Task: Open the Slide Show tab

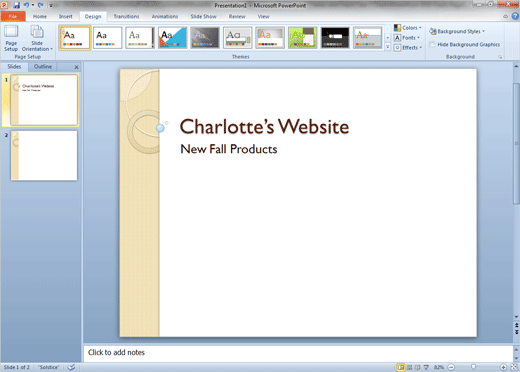Action: (x=203, y=16)
